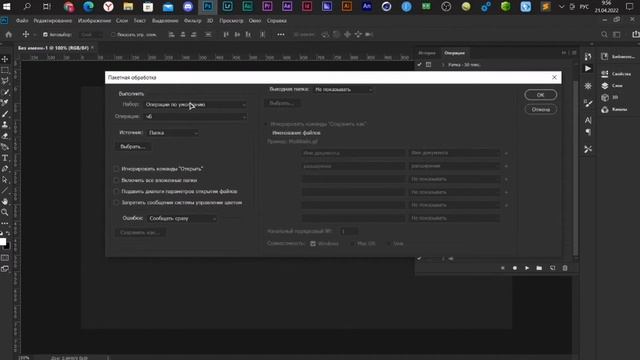Enable 'Игнорировать команды Открыть' checkbox
640x360 pixels.
click(116, 169)
